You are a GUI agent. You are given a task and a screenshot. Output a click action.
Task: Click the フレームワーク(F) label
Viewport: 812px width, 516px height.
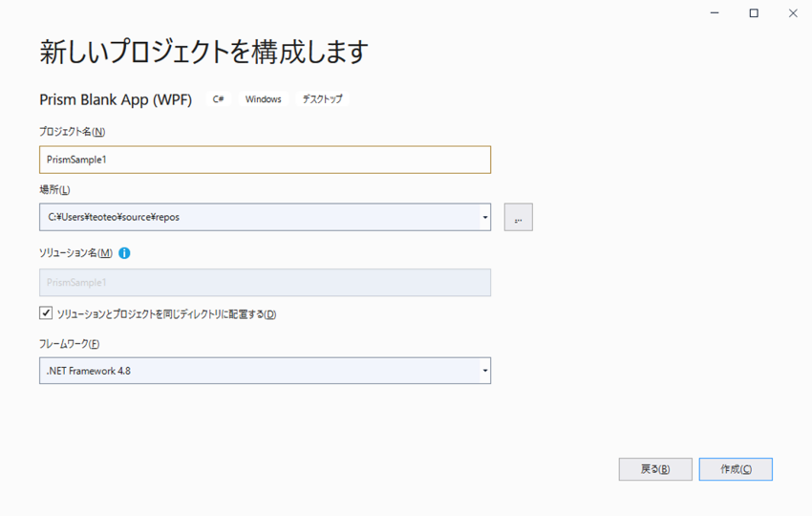69,344
